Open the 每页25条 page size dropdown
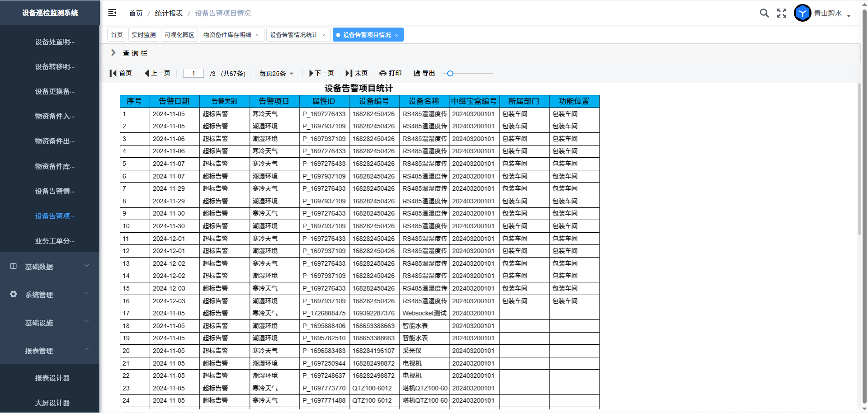This screenshot has width=868, height=413. (276, 74)
